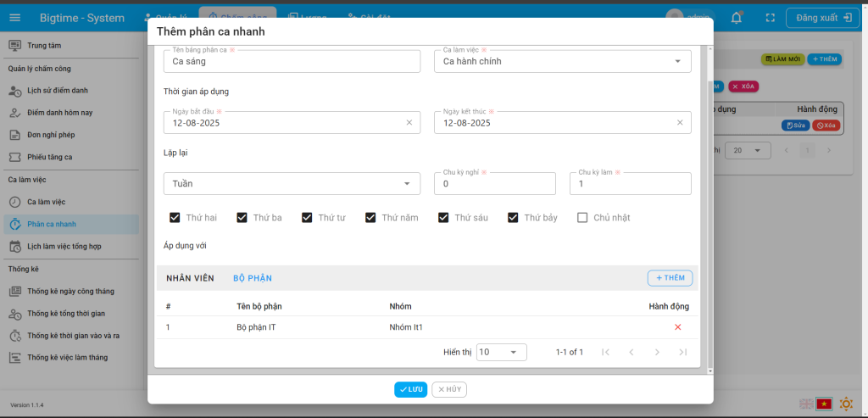The image size is (868, 418).
Task: Clear the Ngày kết thúc date field
Action: [x=679, y=123]
